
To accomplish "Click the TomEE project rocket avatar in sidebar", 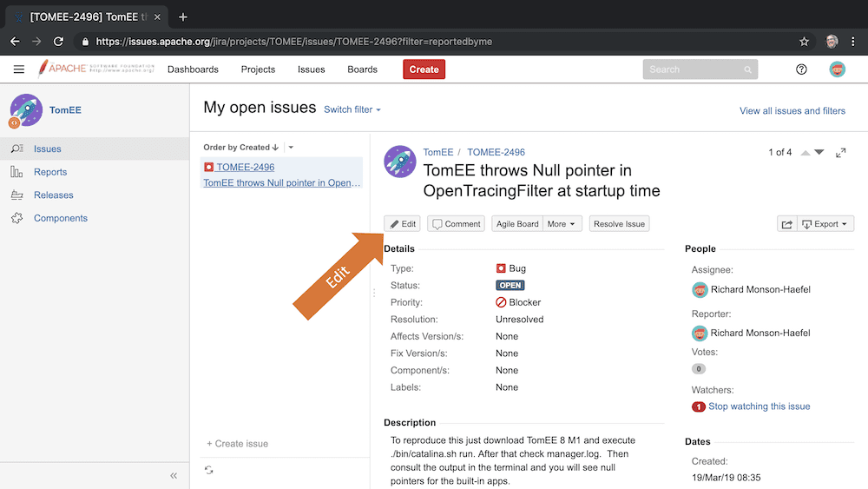I will pos(25,110).
